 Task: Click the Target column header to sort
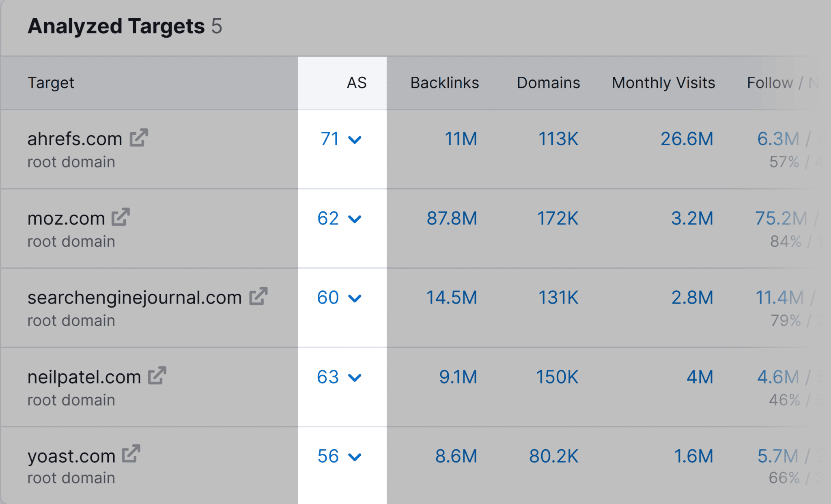(x=51, y=82)
